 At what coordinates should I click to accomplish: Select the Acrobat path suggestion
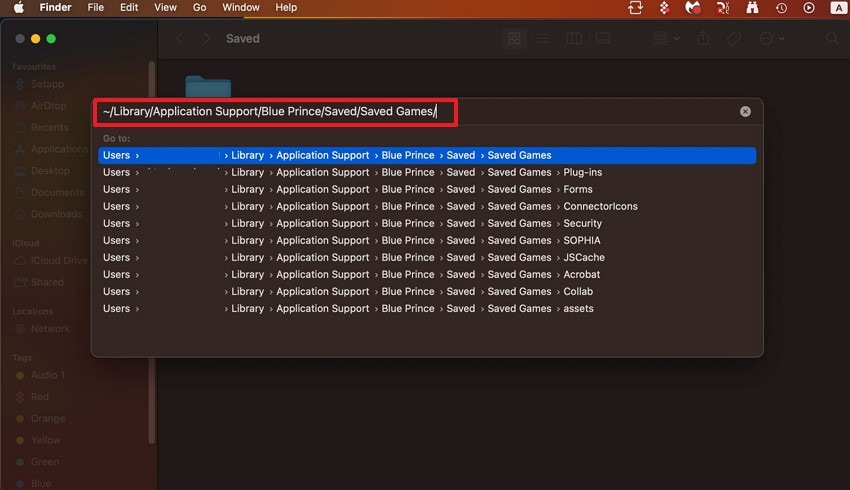pos(427,274)
